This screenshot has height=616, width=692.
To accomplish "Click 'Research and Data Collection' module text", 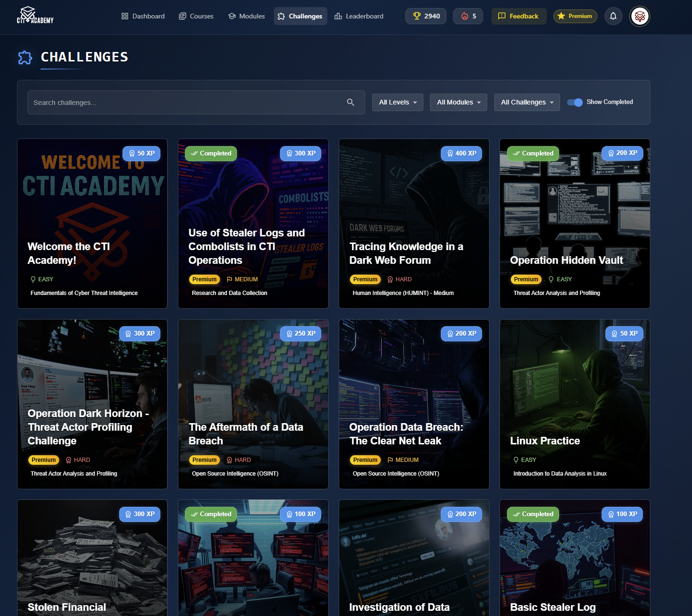I will 229,293.
